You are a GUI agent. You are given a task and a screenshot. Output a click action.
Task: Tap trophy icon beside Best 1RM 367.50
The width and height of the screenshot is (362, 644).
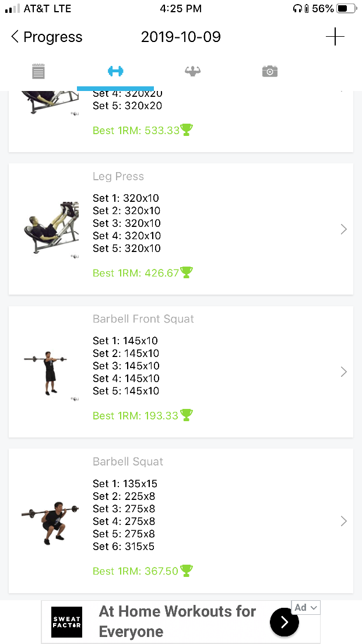coord(186,570)
